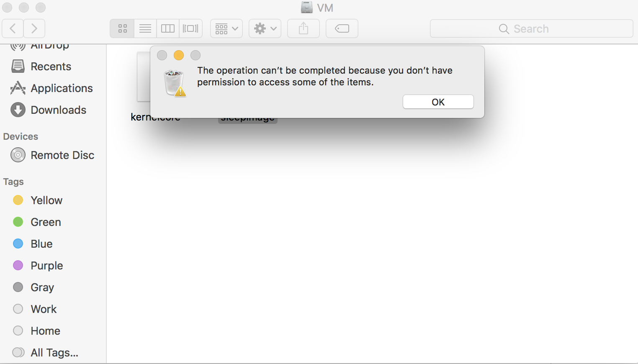Click the Share icon in the toolbar
Viewport: 638px width, 364px height.
pyautogui.click(x=303, y=28)
